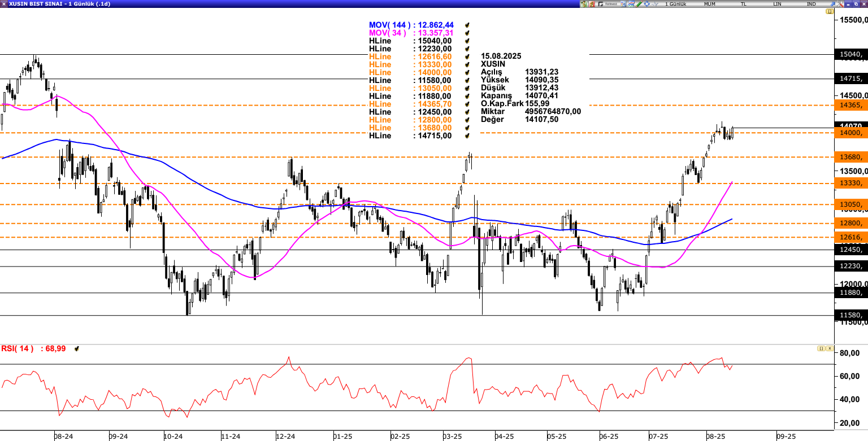Open the '1 Günlük' period selector
Image resolution: width=868 pixels, height=441 pixels.
point(676,4)
